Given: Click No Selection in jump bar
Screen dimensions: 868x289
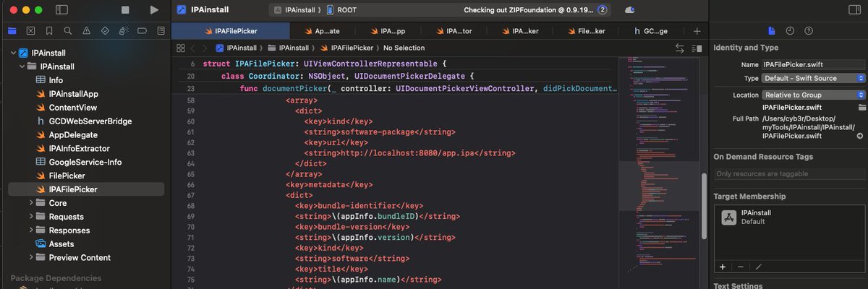Looking at the screenshot, I should [404, 48].
